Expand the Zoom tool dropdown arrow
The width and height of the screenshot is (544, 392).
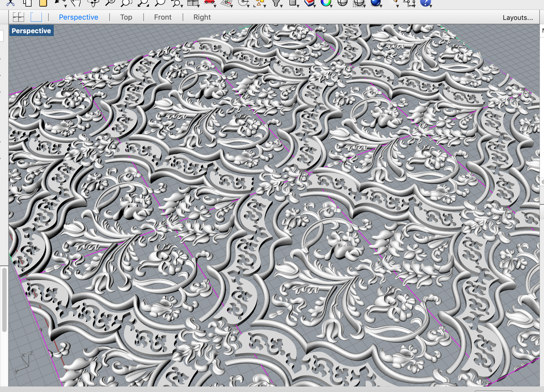tap(182, 6)
